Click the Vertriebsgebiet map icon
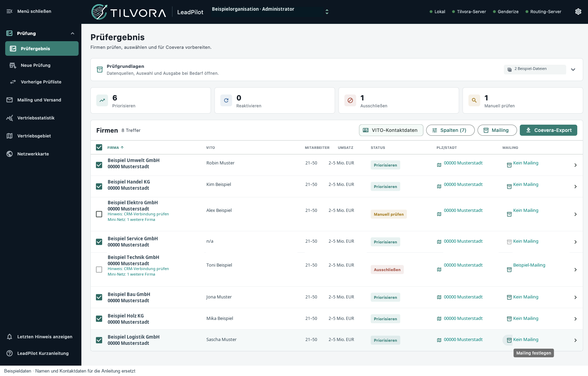This screenshot has height=376, width=588. pos(10,136)
